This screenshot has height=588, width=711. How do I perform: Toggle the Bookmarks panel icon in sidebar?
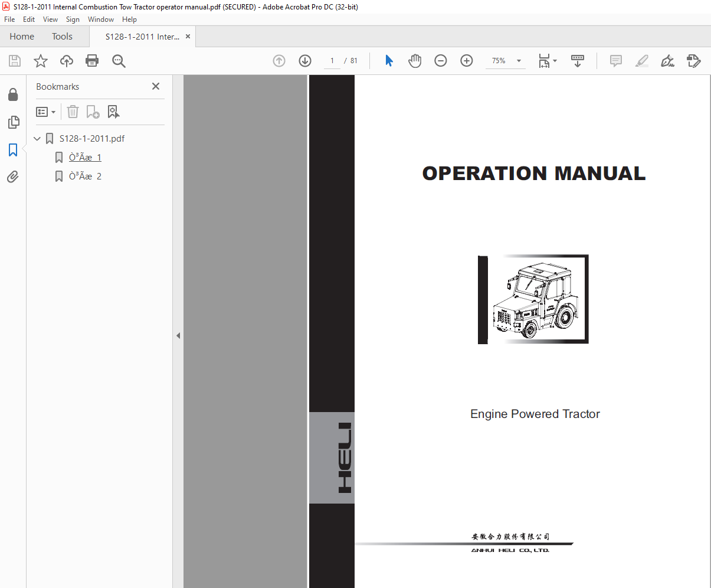point(13,150)
